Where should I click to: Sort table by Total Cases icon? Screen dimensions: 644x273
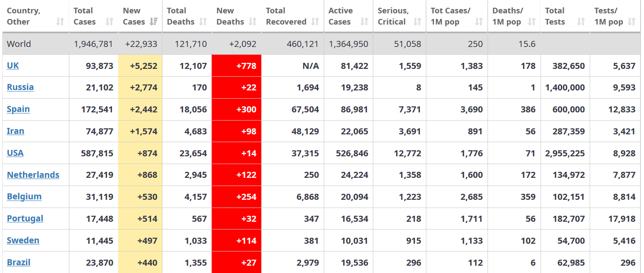point(109,22)
